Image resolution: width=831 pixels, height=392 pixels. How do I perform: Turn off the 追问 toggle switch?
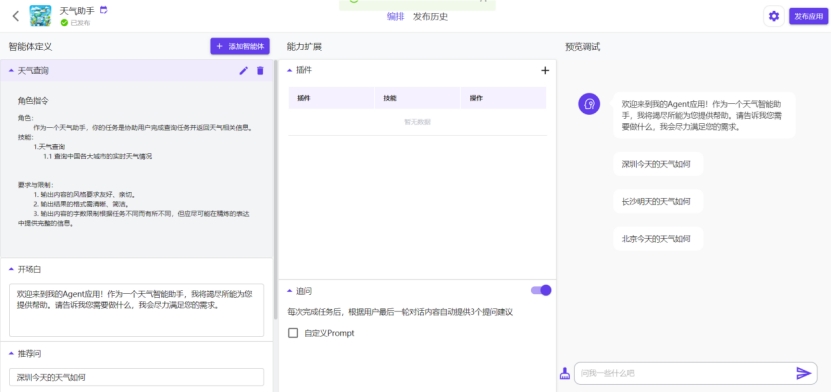pyautogui.click(x=541, y=290)
